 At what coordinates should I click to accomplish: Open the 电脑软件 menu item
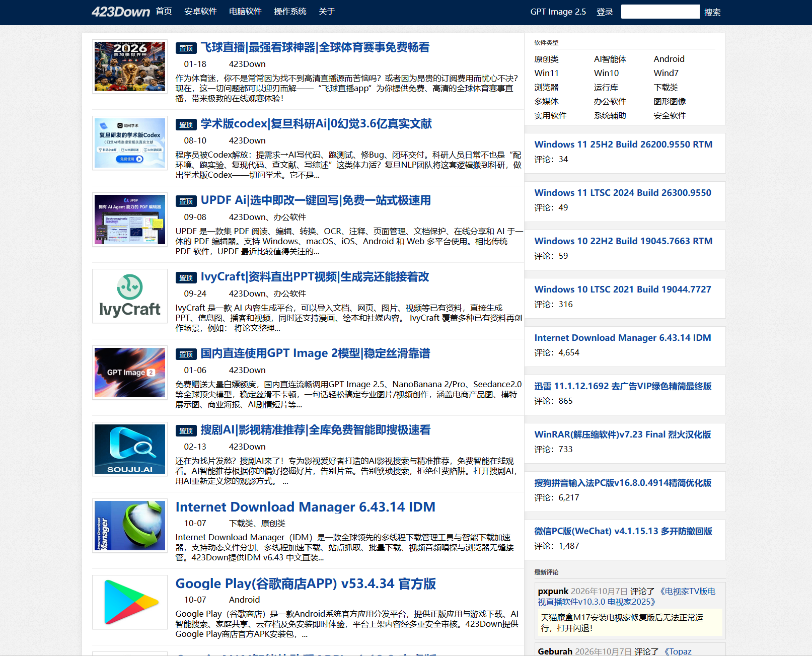(x=245, y=11)
